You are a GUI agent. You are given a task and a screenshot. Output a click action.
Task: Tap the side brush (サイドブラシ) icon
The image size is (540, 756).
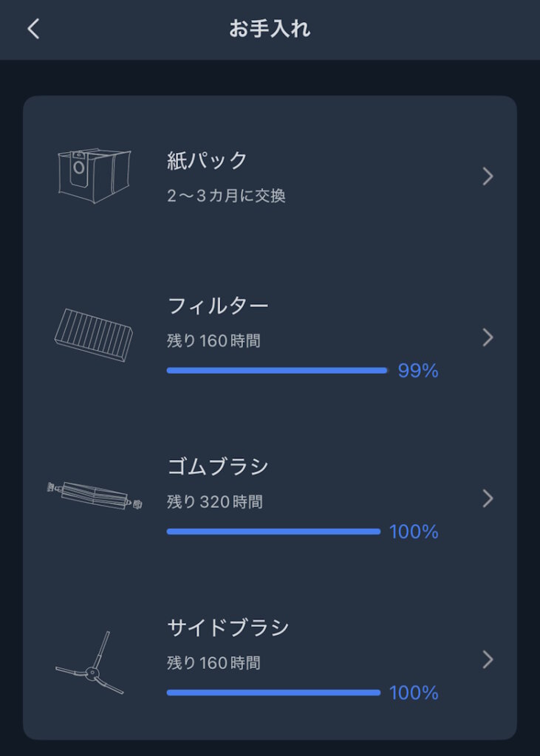click(x=91, y=664)
